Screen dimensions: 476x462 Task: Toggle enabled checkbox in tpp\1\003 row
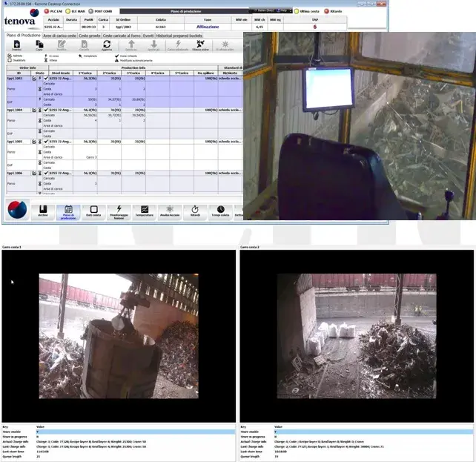pos(34,79)
